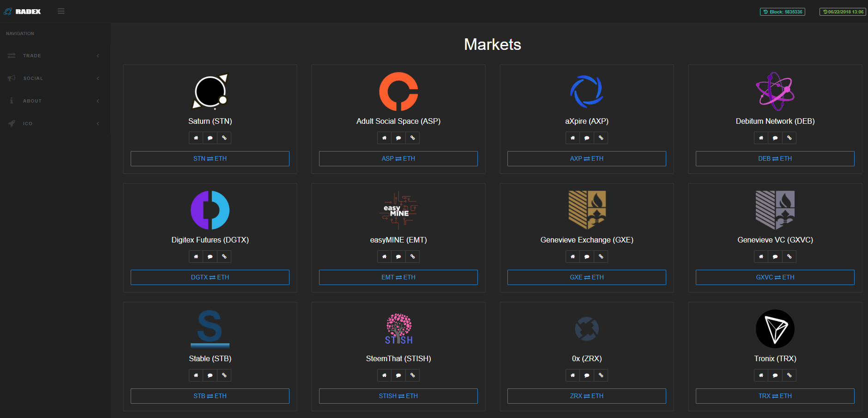Click the chain link icon under Genevieve VC
This screenshot has height=418, width=868.
(x=790, y=256)
